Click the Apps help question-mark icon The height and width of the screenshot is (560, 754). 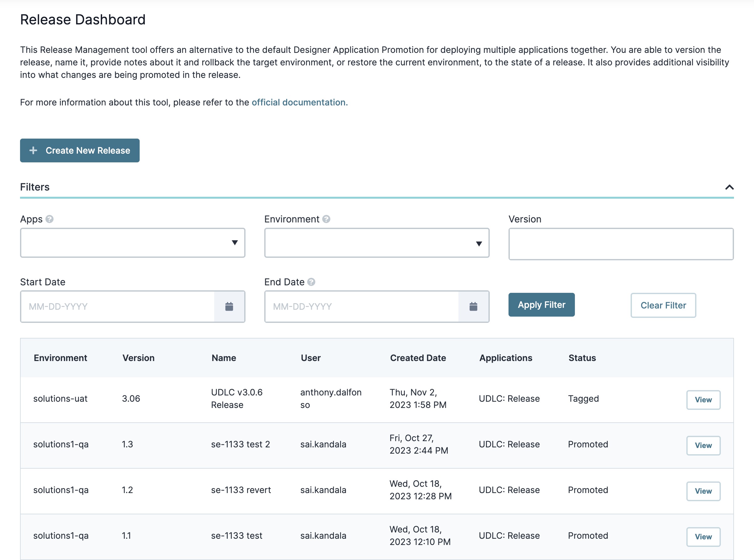49,219
